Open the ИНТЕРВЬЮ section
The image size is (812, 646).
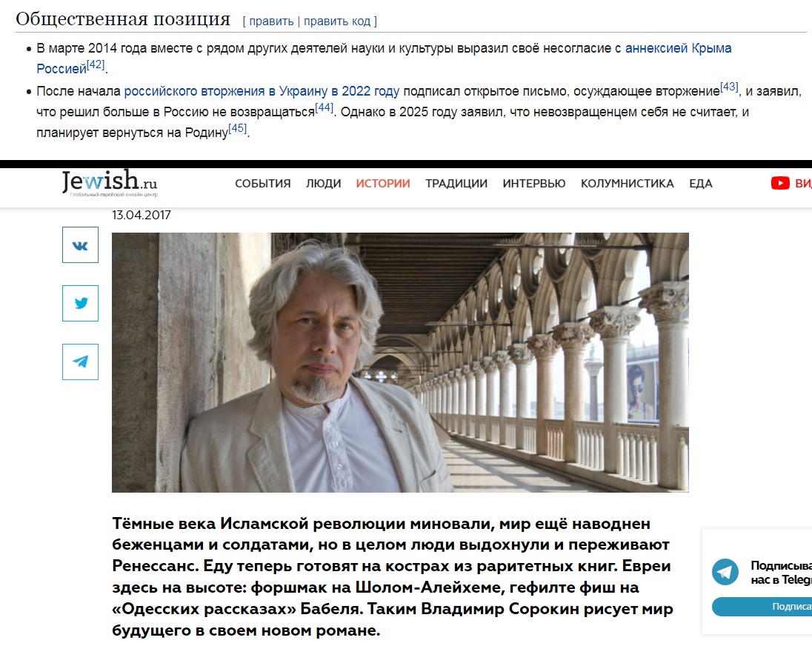[x=534, y=183]
